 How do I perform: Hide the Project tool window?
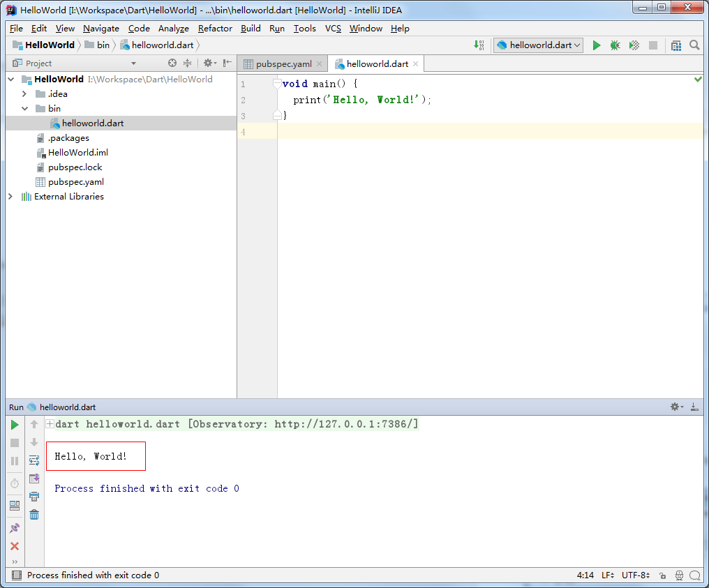coord(227,63)
